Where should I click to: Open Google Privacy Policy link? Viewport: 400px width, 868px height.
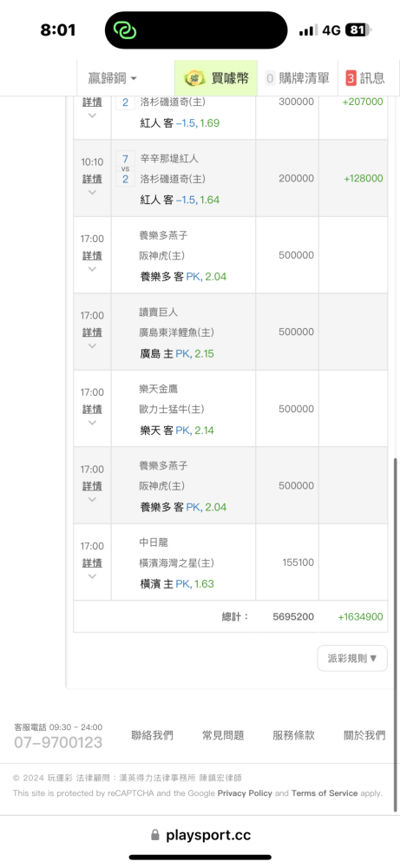(245, 793)
